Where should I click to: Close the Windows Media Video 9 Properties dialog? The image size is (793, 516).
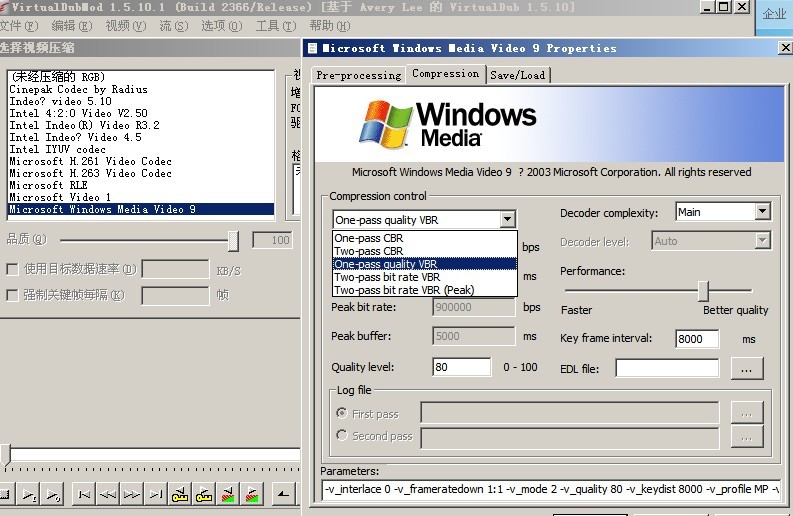pyautogui.click(x=785, y=48)
